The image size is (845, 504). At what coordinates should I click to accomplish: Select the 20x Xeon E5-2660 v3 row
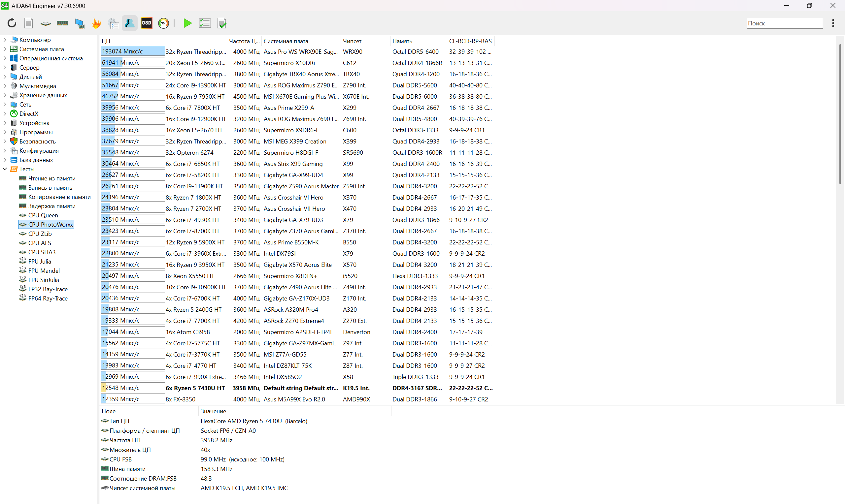(x=297, y=62)
